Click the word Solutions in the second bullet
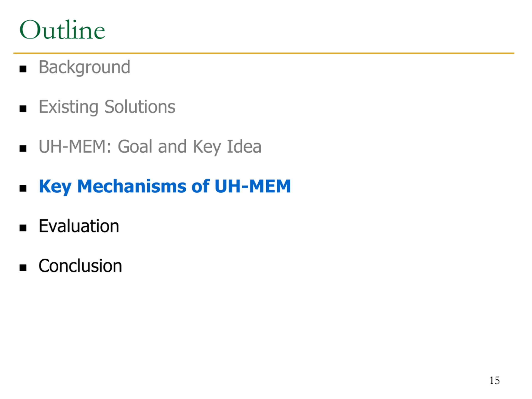The image size is (532, 399). tap(140, 107)
